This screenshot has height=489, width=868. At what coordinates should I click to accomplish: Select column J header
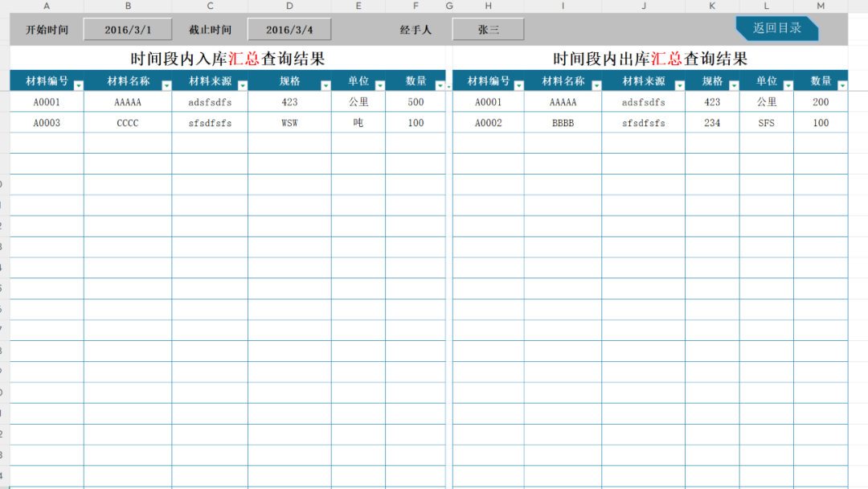tap(643, 6)
